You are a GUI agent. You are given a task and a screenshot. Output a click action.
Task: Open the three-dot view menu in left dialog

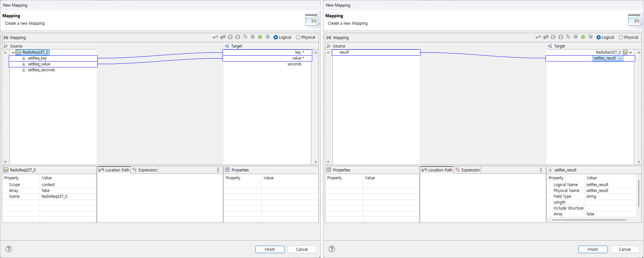(x=218, y=170)
